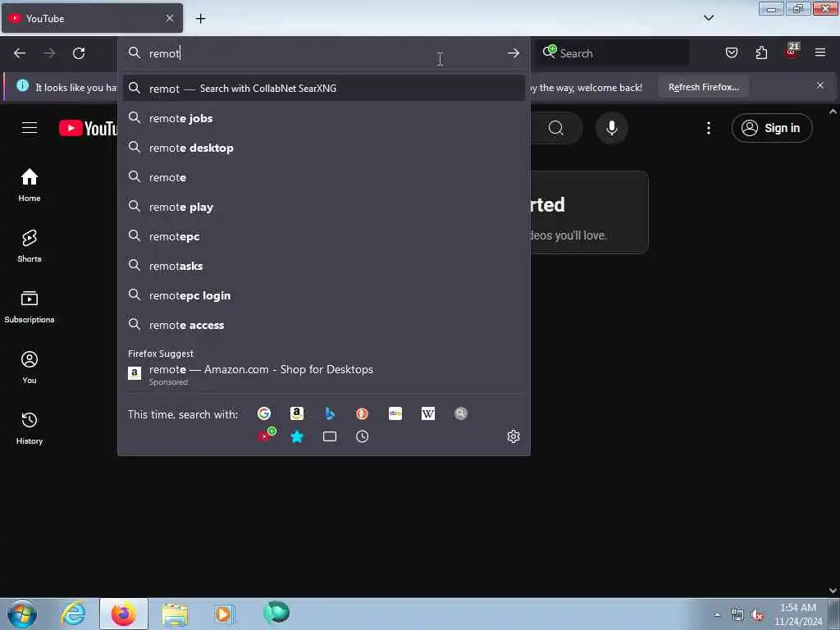The height and width of the screenshot is (630, 840).
Task: Search open tabs using the tab icon
Action: coord(330,436)
